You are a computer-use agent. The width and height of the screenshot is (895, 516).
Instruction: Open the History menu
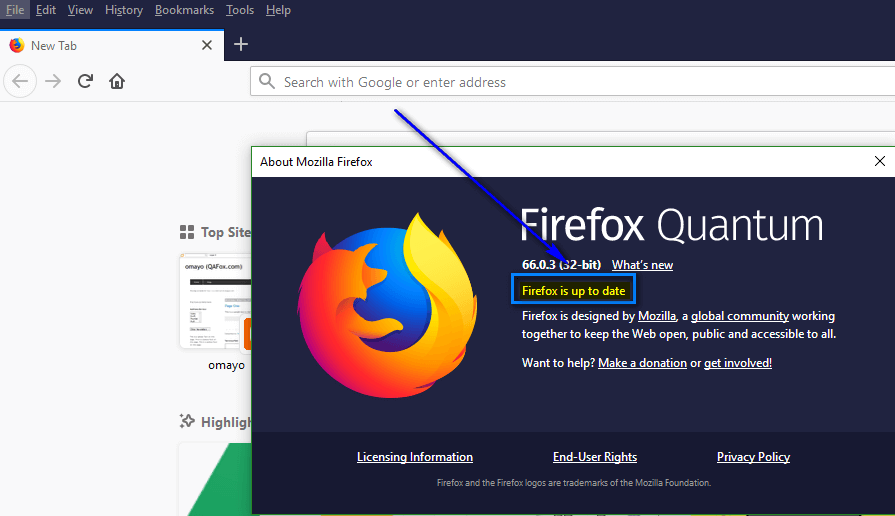click(124, 10)
